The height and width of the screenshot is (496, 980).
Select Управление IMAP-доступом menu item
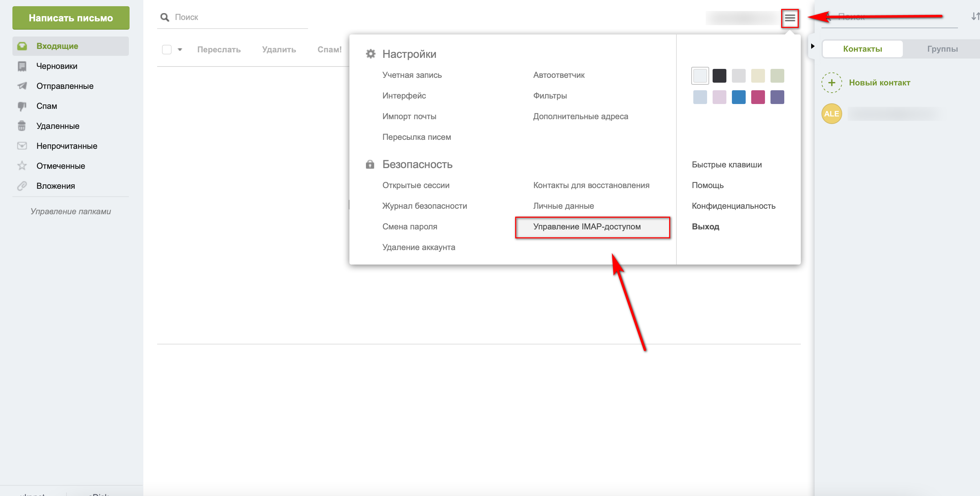(x=592, y=227)
